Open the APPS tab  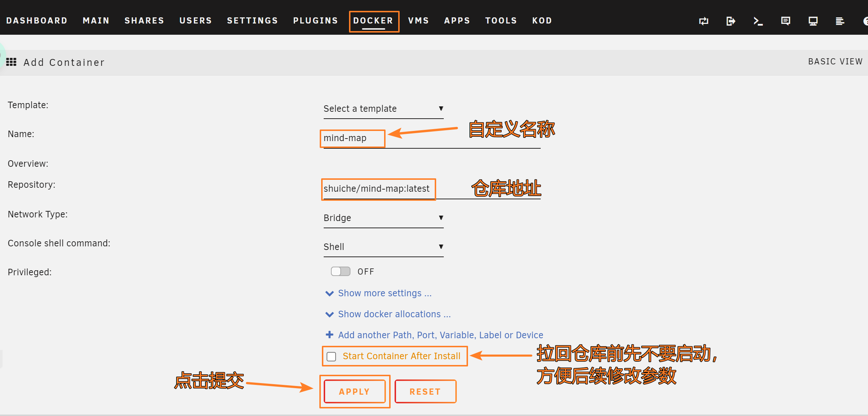coord(457,21)
